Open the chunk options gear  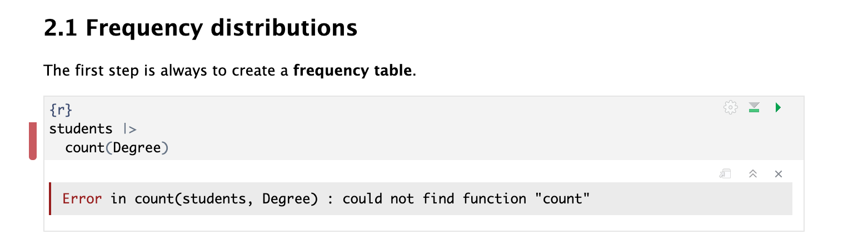(x=731, y=107)
